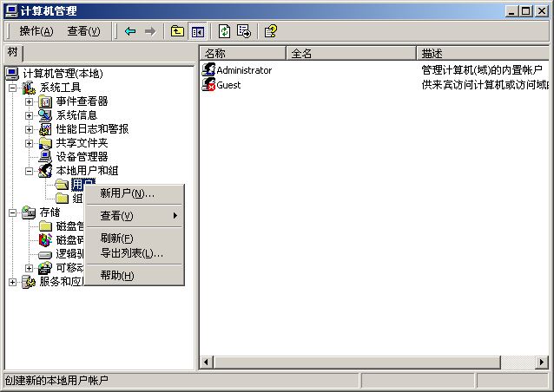This screenshot has height=392, width=554.
Task: Expand the 服务和应用程序 node
Action: pyautogui.click(x=12, y=282)
